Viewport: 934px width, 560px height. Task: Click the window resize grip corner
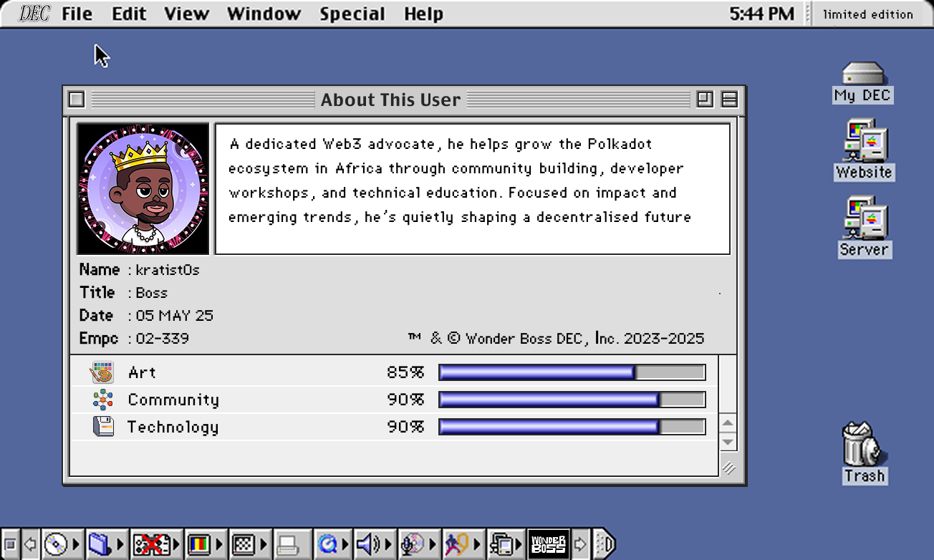coord(728,468)
